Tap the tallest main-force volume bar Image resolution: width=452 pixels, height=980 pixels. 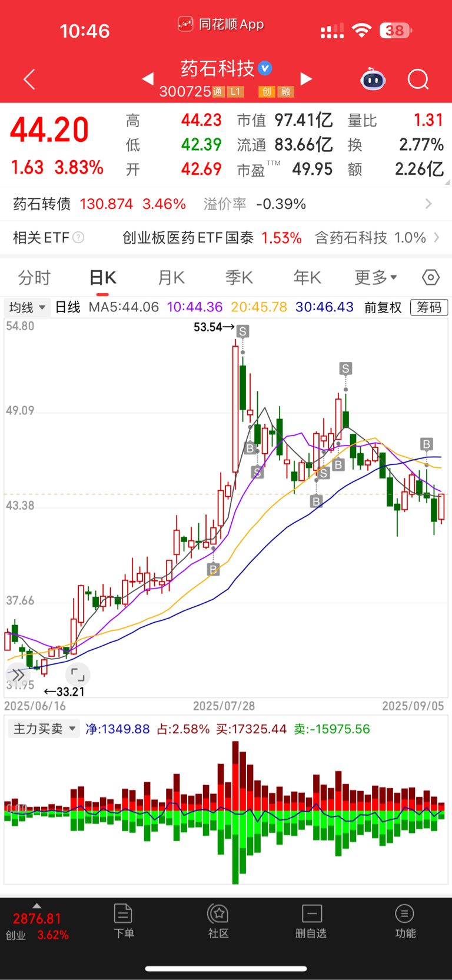[x=235, y=812]
